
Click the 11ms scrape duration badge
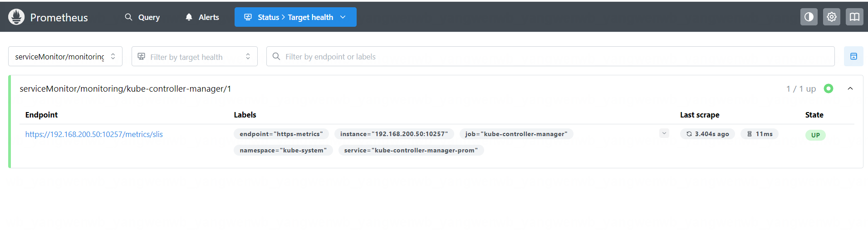(x=759, y=134)
